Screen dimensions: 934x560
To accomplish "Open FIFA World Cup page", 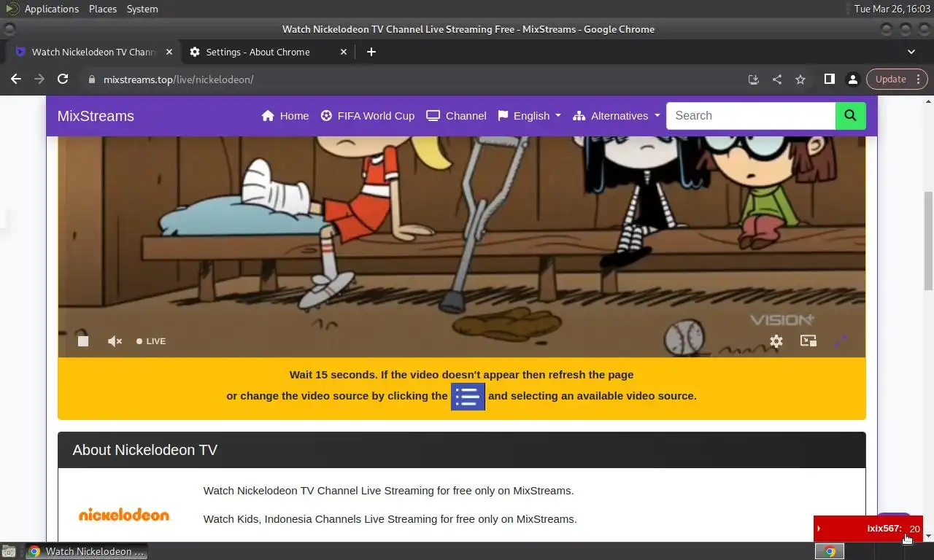I will tap(368, 116).
